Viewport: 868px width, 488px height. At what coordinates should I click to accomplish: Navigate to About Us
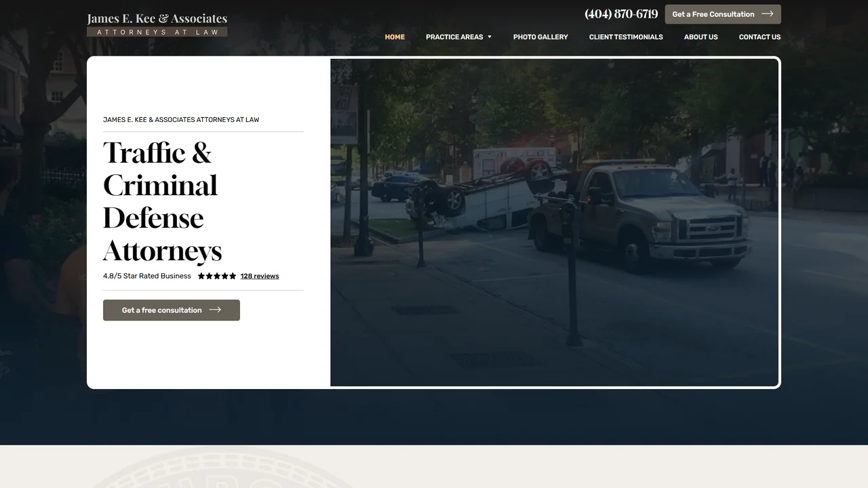(x=701, y=37)
